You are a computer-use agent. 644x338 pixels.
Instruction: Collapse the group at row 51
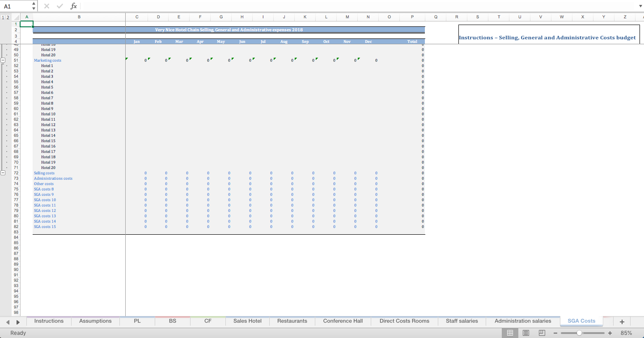(x=3, y=60)
